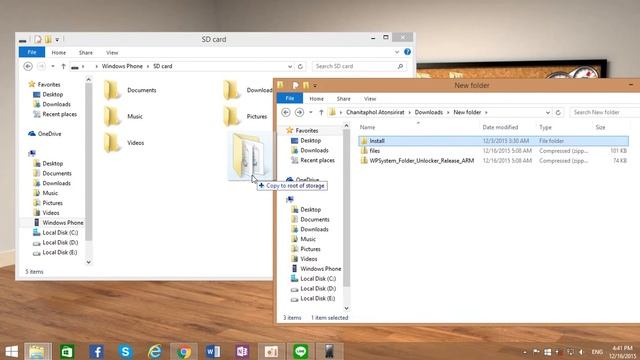Expand the ribbon chevron in SD card window

pyautogui.click(x=397, y=52)
